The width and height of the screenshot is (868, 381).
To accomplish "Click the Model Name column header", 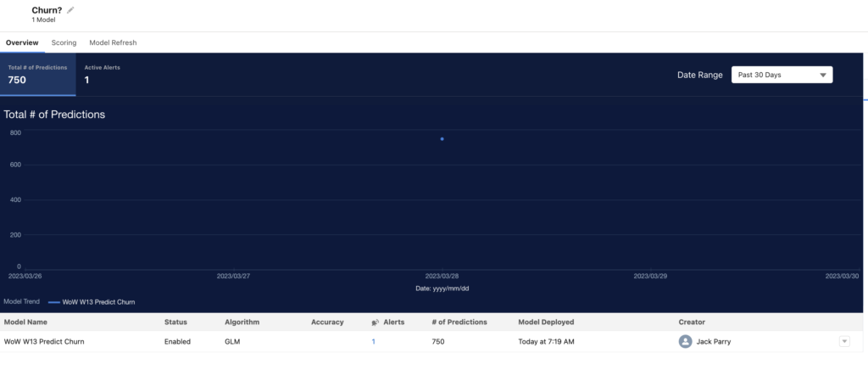I will point(25,322).
